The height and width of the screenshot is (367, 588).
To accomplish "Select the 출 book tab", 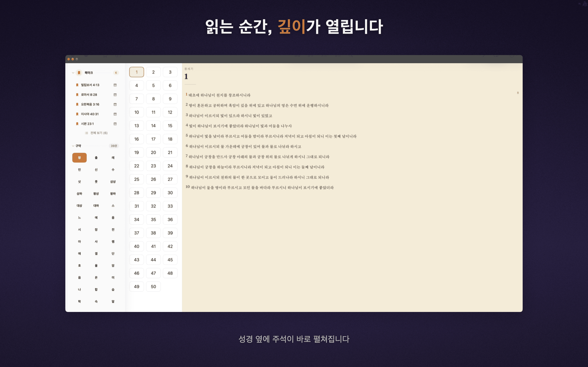I will [x=96, y=158].
